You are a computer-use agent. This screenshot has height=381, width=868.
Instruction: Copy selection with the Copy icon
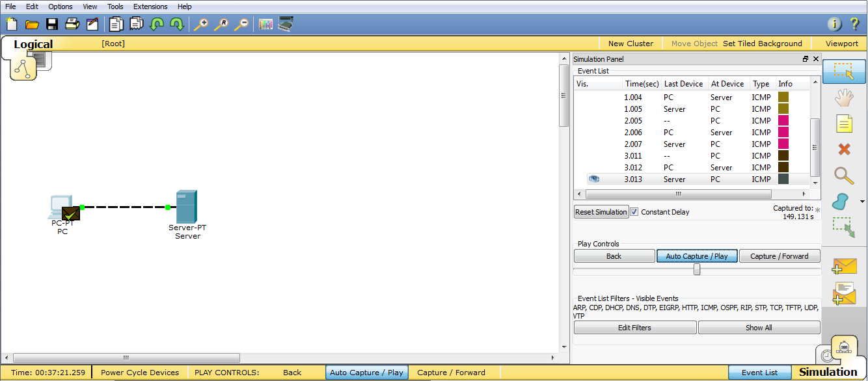pos(116,25)
